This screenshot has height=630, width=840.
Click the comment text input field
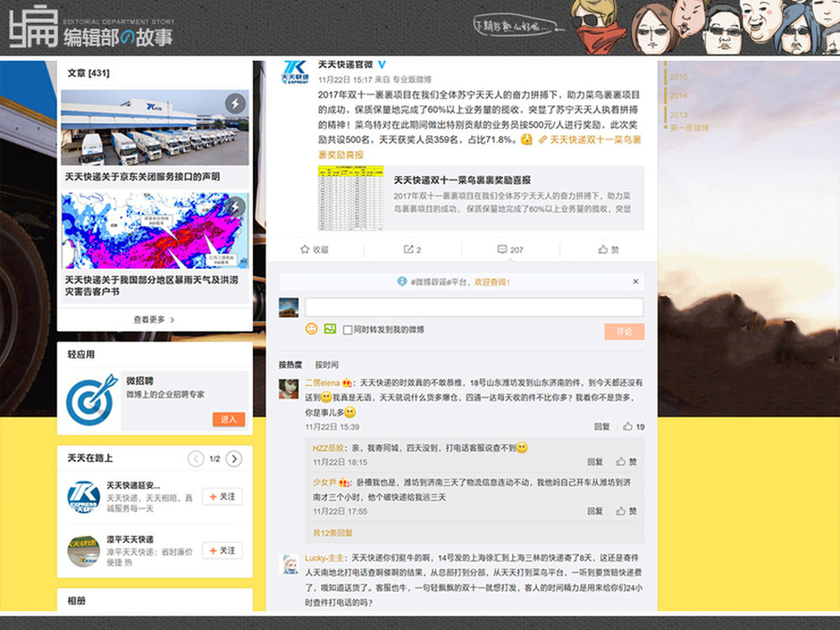point(474,307)
